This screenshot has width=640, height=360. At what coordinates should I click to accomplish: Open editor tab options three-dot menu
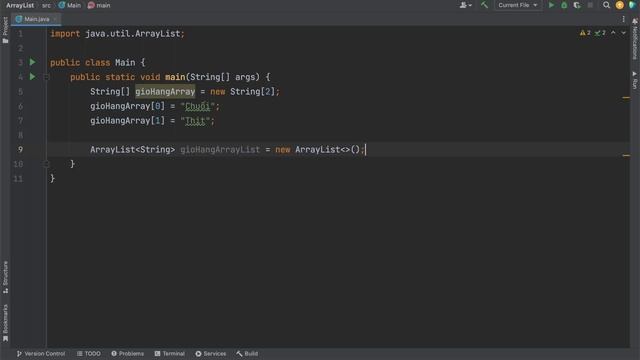(623, 19)
